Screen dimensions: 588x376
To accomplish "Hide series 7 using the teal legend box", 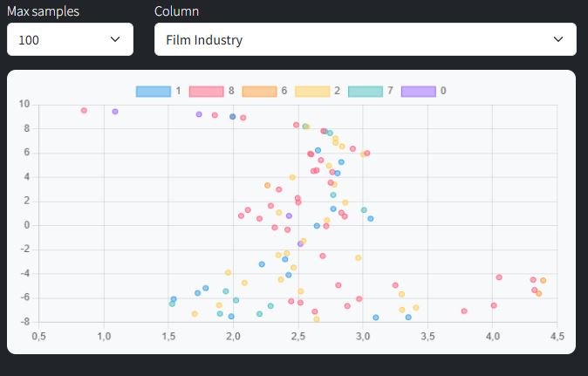I will [x=365, y=91].
